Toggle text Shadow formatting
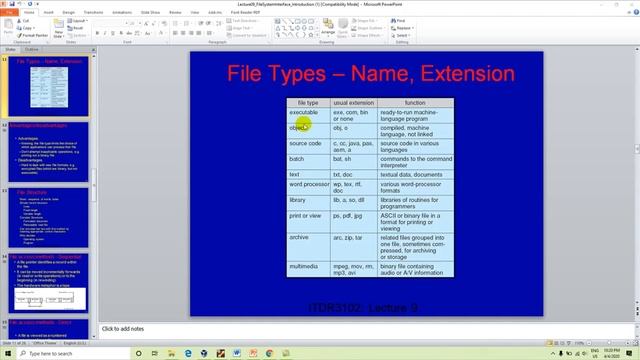The height and width of the screenshot is (360, 640). point(121,33)
